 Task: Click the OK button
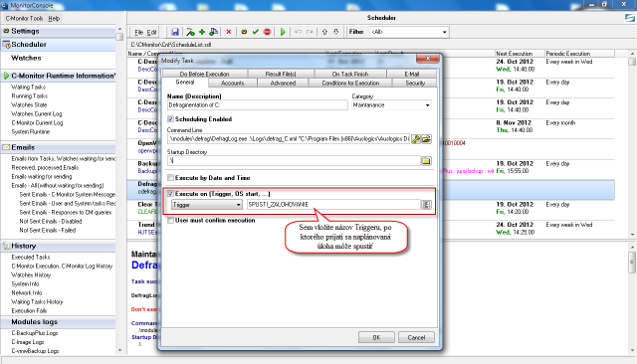(x=376, y=337)
